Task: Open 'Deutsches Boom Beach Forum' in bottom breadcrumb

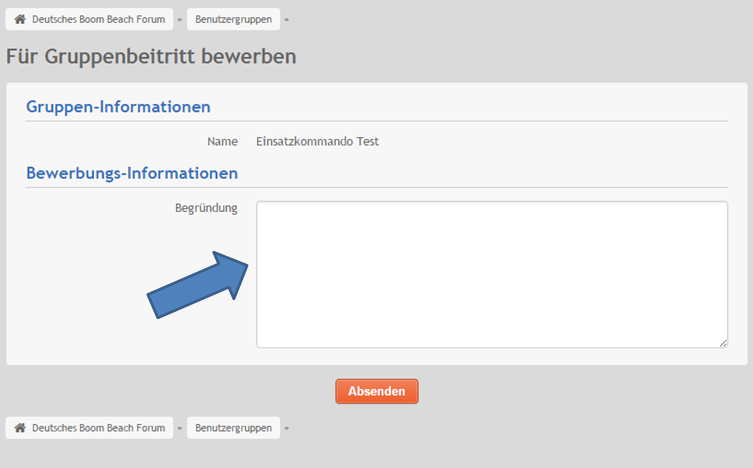Action: 98,427
